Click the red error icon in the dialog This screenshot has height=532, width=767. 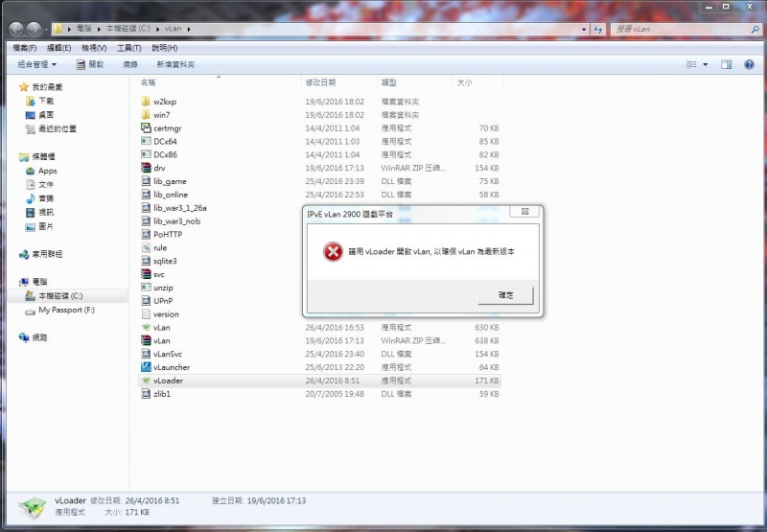click(x=333, y=252)
